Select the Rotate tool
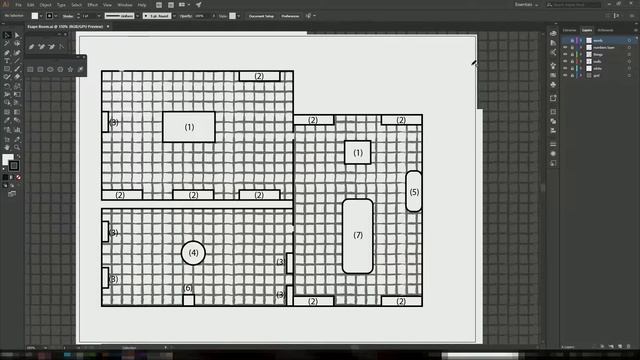The image size is (640, 360). tap(7, 86)
